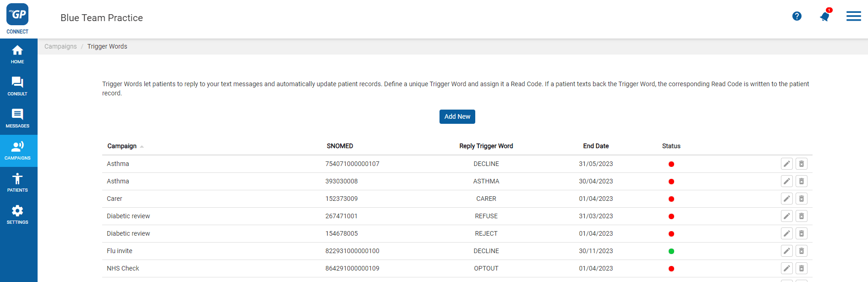Screen dimensions: 868x282
Task: Edit the Asthma DECLINE trigger word
Action: [x=786, y=164]
